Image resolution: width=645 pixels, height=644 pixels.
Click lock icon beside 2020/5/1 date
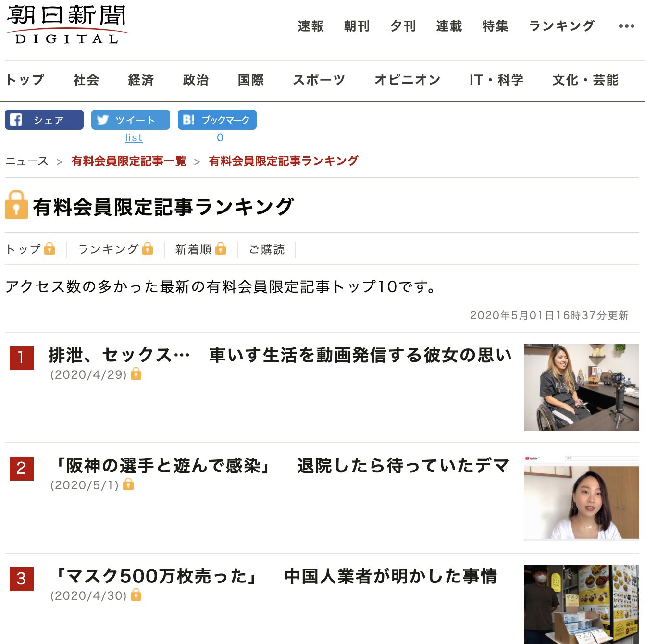128,484
